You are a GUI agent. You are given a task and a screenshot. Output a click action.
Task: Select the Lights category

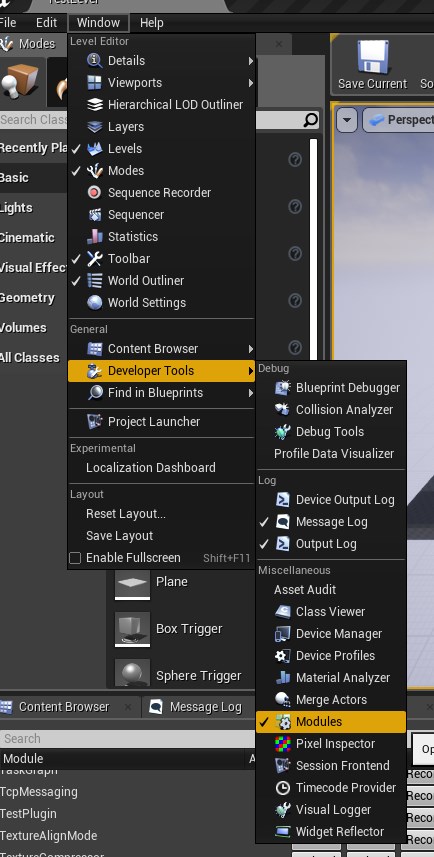pos(16,208)
